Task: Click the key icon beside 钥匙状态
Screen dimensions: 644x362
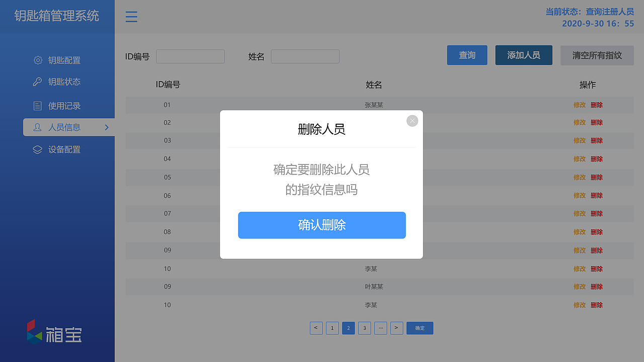Action: click(37, 81)
